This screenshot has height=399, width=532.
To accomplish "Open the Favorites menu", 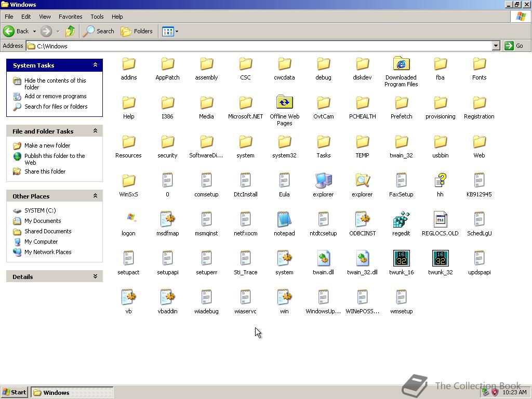I will pos(70,17).
